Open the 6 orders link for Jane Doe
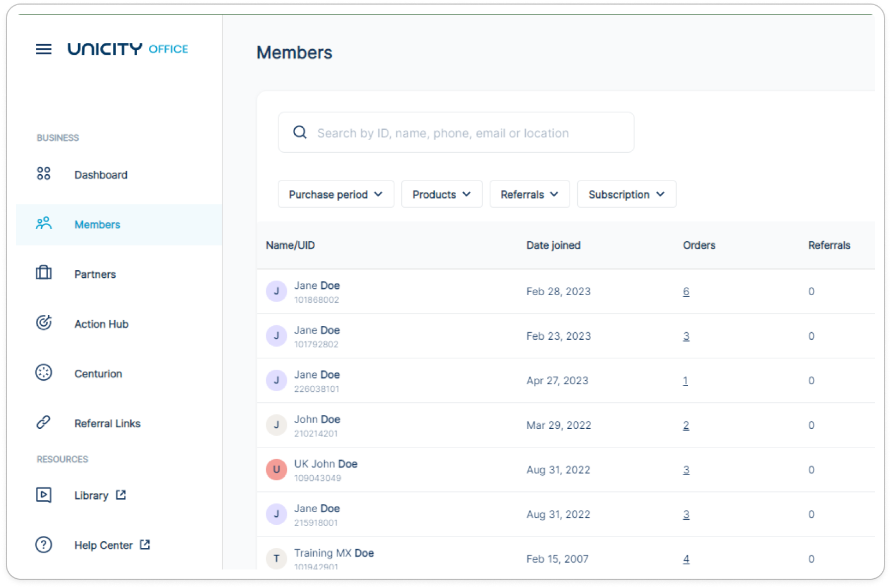This screenshot has height=588, width=891. coord(686,292)
